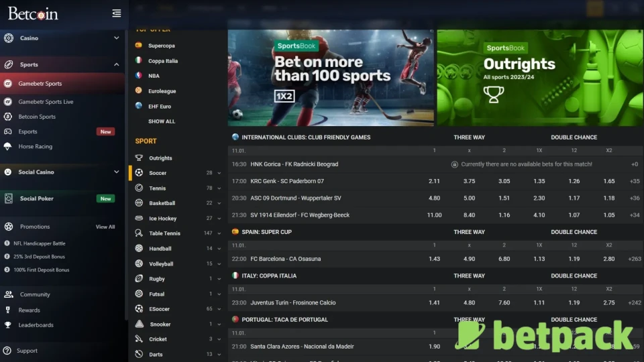Click View All next to Promotions
This screenshot has height=362, width=644.
tap(105, 227)
